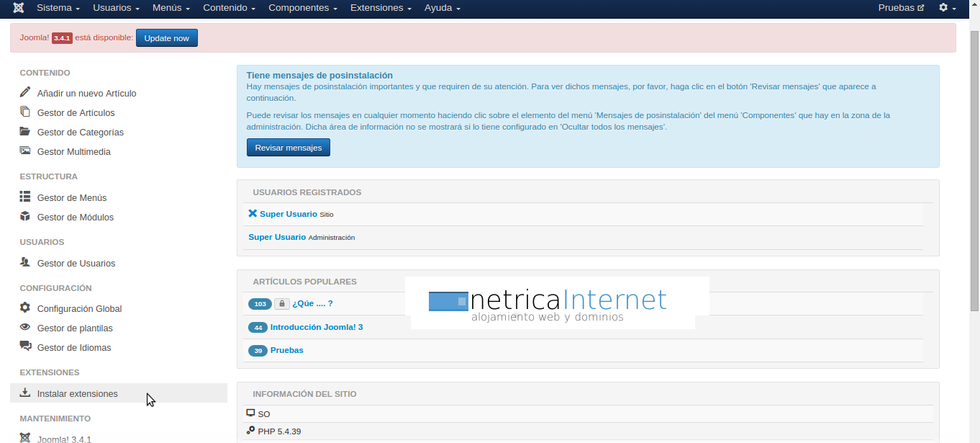Open Gestor de Usuarios link
The width and height of the screenshot is (980, 443).
point(76,263)
